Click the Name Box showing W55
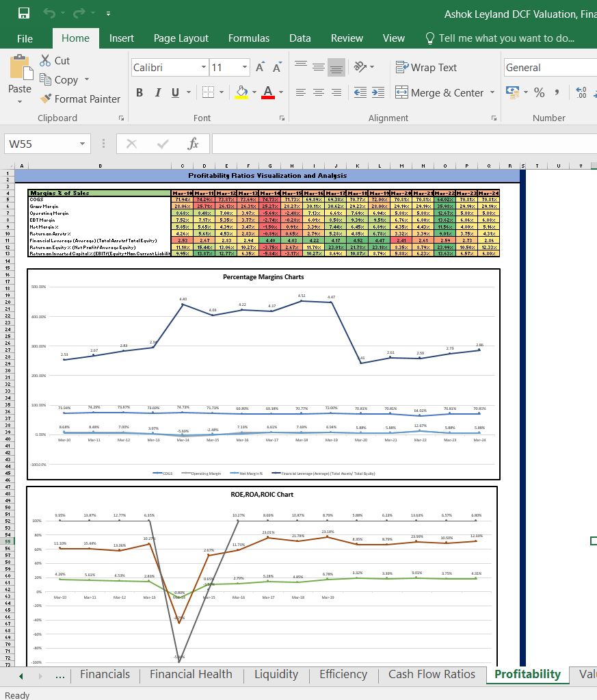This screenshot has height=700, width=597. pyautogui.click(x=47, y=144)
